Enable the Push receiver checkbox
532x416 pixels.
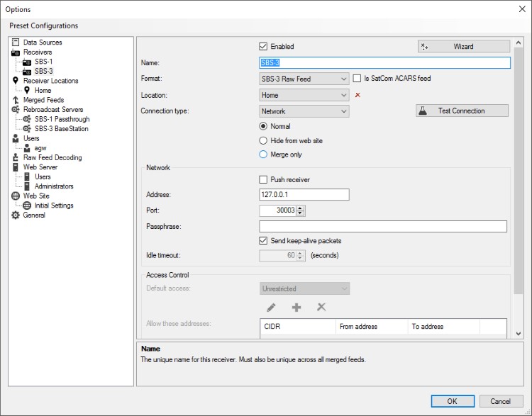[x=263, y=180]
